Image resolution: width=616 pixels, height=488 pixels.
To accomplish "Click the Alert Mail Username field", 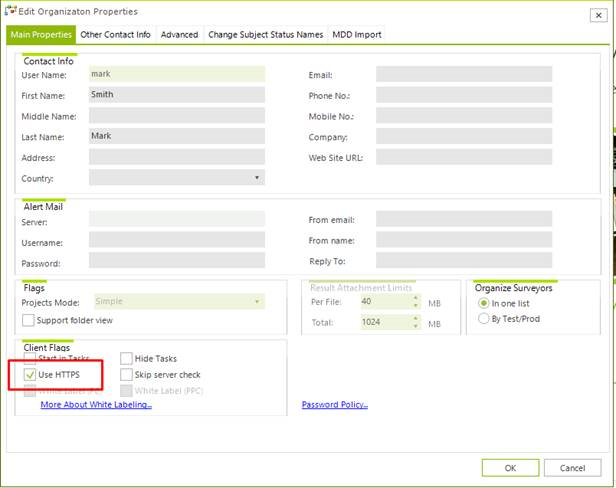I will coord(177,240).
